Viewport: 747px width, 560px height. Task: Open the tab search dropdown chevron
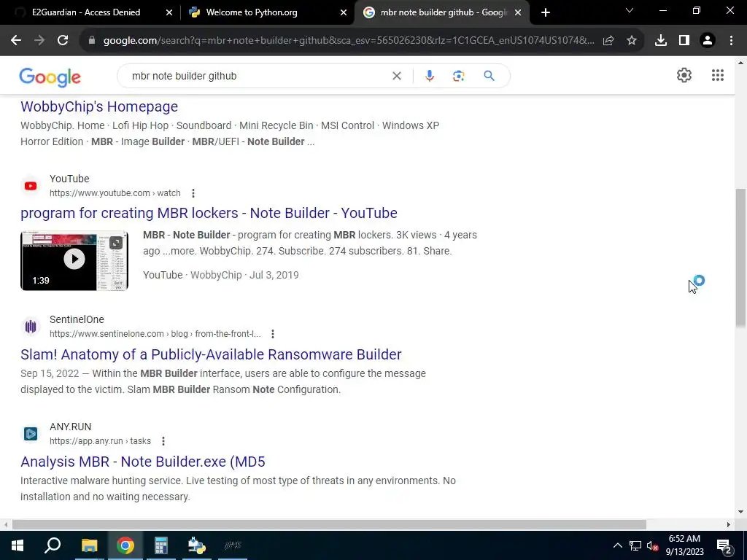(x=630, y=11)
